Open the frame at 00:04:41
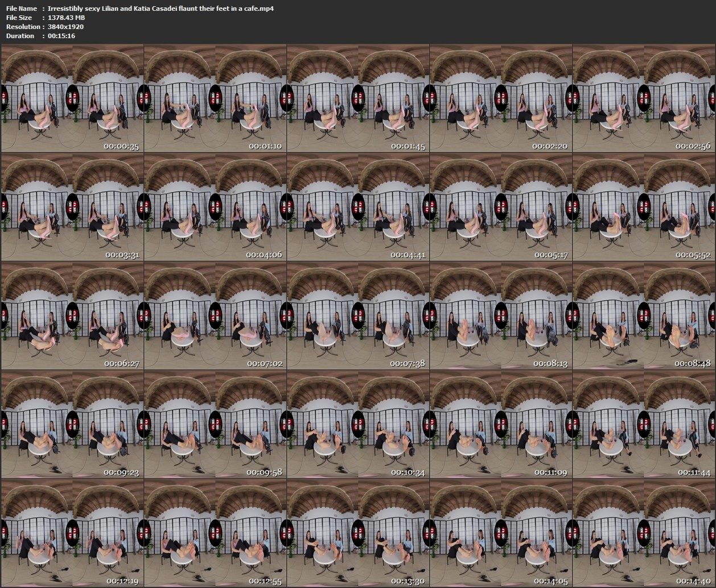Viewport: 716px width, 588px height. point(358,207)
